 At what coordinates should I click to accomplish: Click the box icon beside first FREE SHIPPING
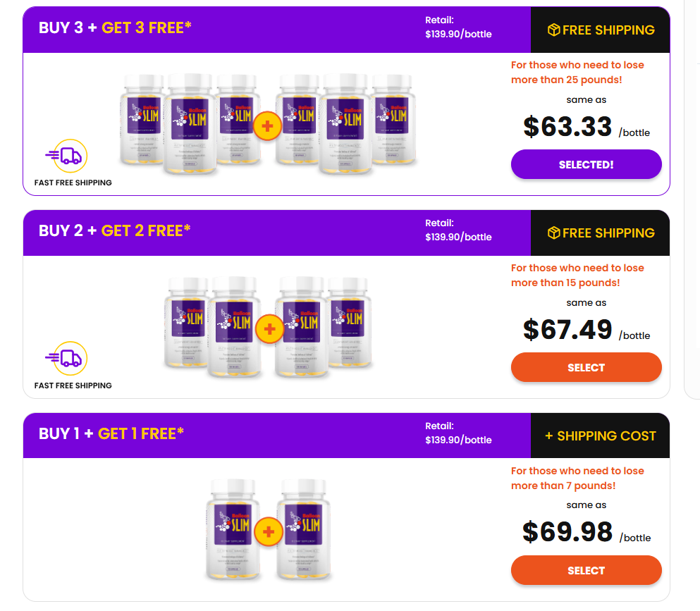point(553,30)
